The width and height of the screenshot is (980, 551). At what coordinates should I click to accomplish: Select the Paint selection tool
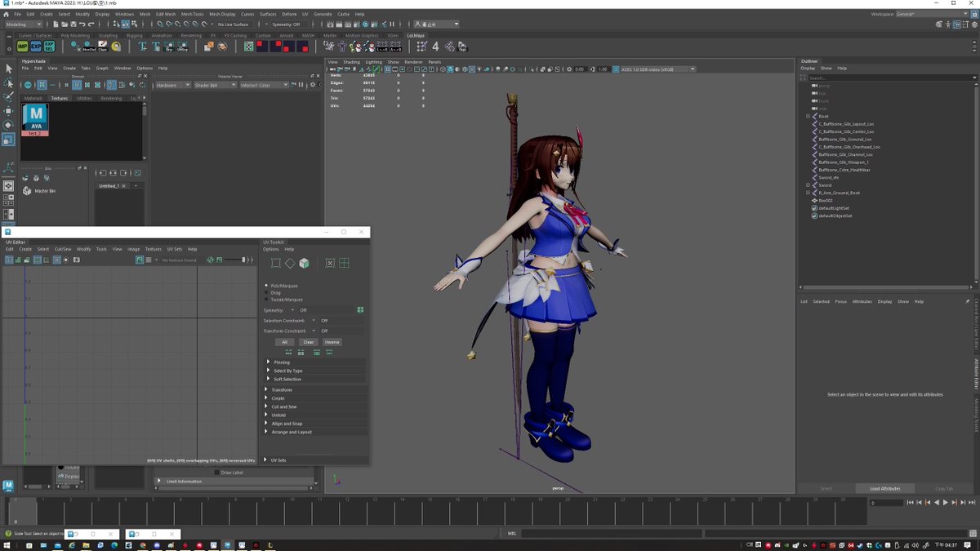[x=9, y=97]
